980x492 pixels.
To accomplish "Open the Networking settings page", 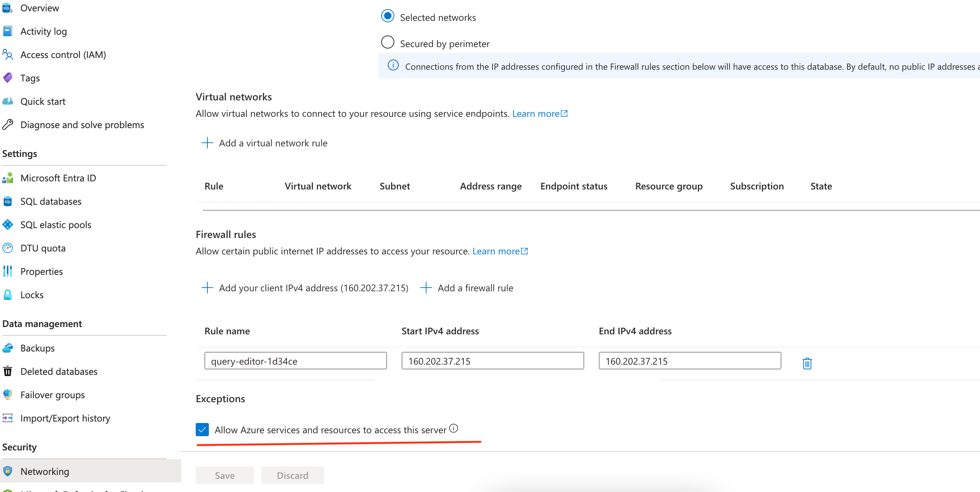I will (x=45, y=471).
